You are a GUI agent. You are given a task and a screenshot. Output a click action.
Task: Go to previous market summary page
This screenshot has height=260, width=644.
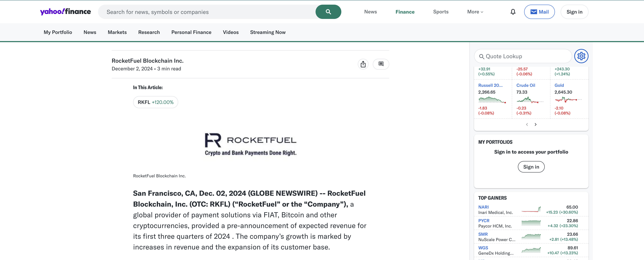[x=527, y=124]
